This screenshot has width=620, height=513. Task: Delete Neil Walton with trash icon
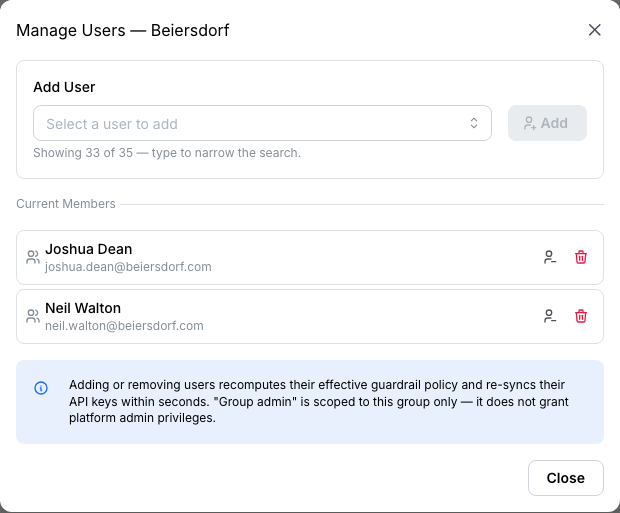(x=580, y=316)
